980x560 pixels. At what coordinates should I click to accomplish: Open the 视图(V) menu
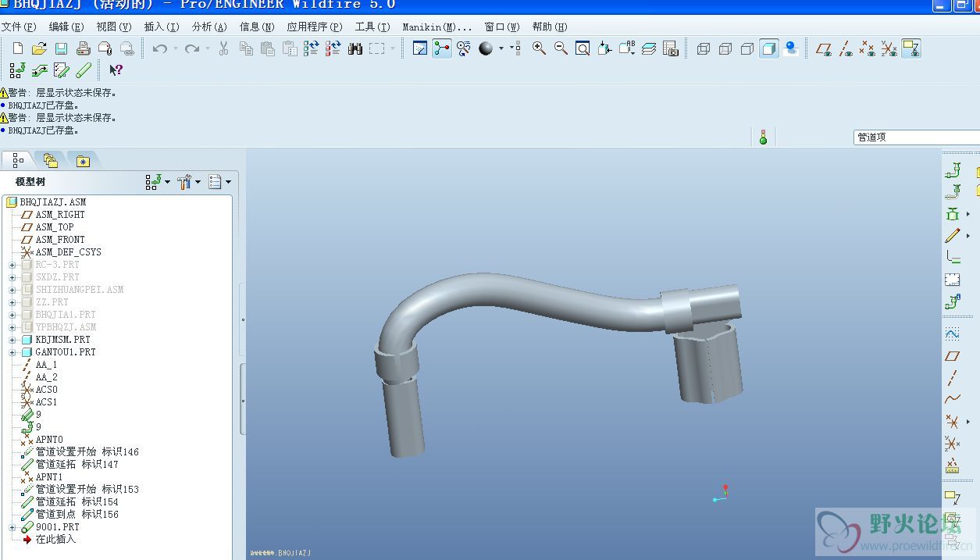pyautogui.click(x=114, y=27)
